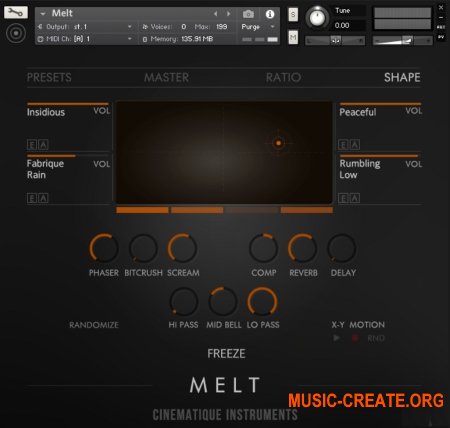Toggle the E button under Rumbling Low
Screen dimensions: 450x428
point(343,198)
